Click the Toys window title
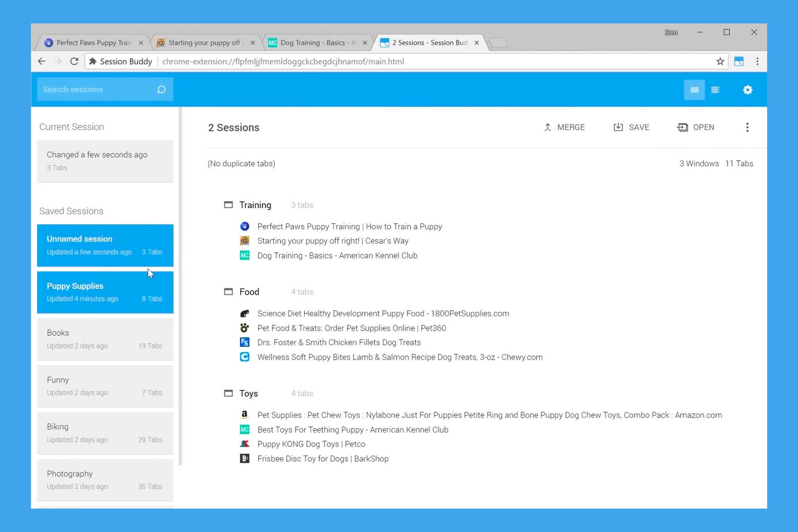798x532 pixels. pyautogui.click(x=248, y=393)
